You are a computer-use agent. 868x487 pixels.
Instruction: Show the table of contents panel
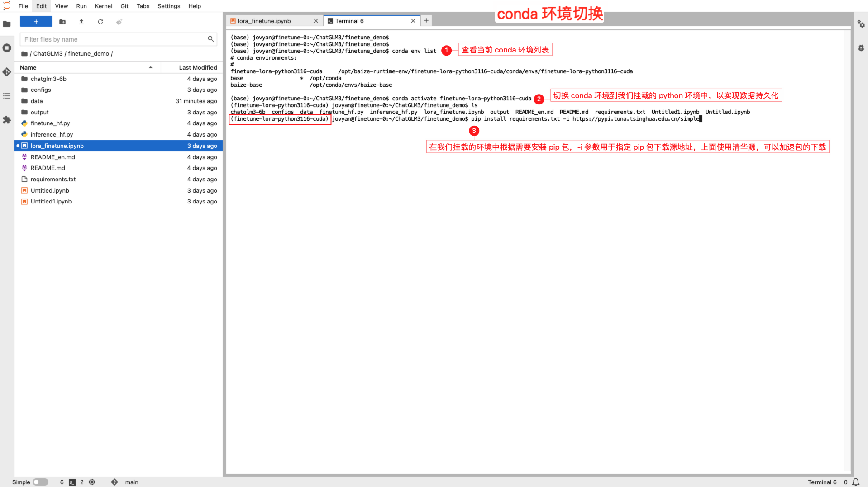pyautogui.click(x=7, y=96)
